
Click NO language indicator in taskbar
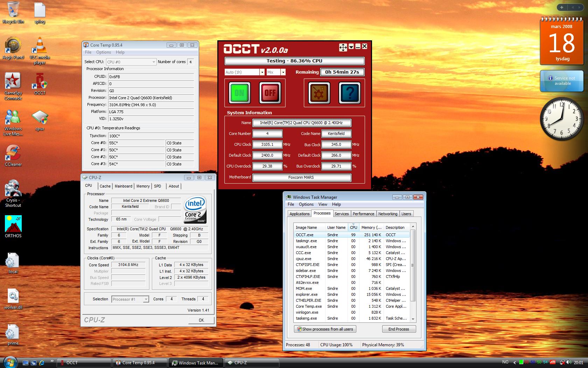pos(505,362)
